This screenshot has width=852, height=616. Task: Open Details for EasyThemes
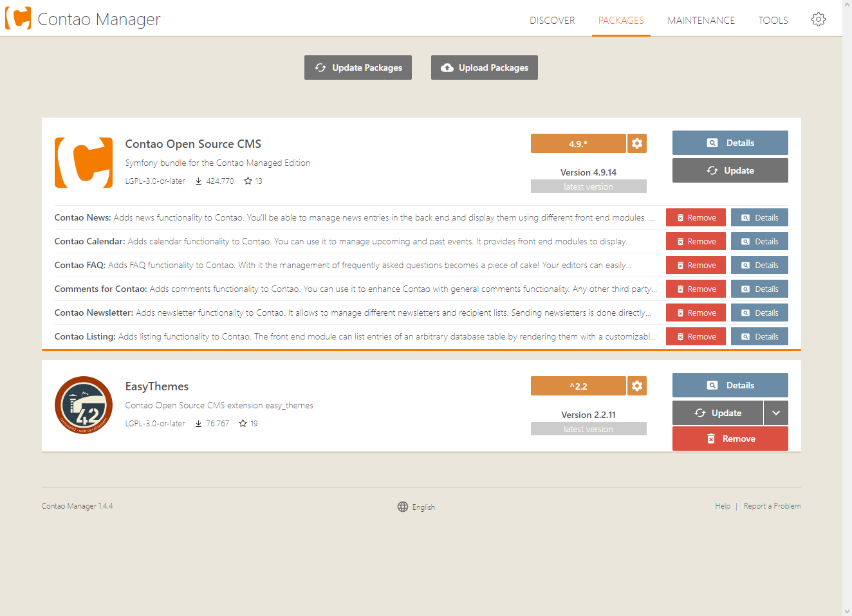[x=730, y=385]
